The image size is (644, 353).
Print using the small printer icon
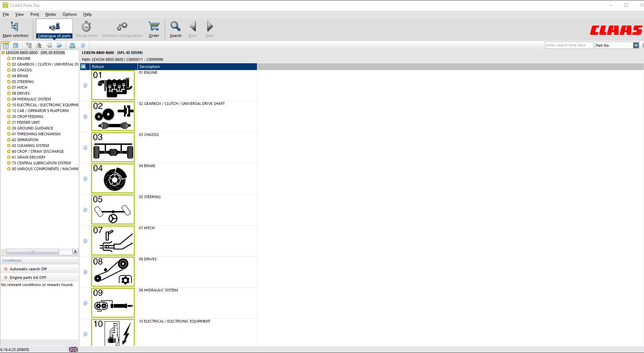point(72,45)
